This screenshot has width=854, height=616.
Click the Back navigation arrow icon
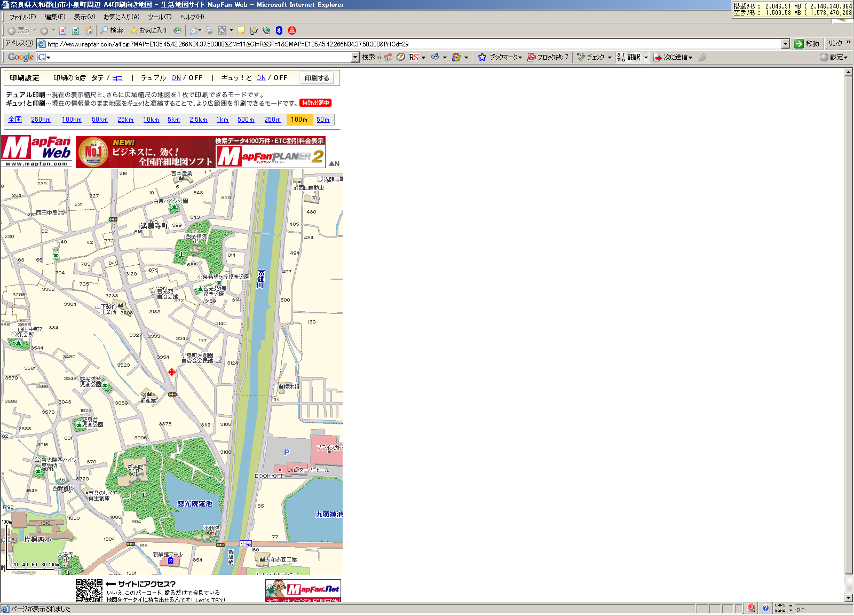click(x=11, y=30)
